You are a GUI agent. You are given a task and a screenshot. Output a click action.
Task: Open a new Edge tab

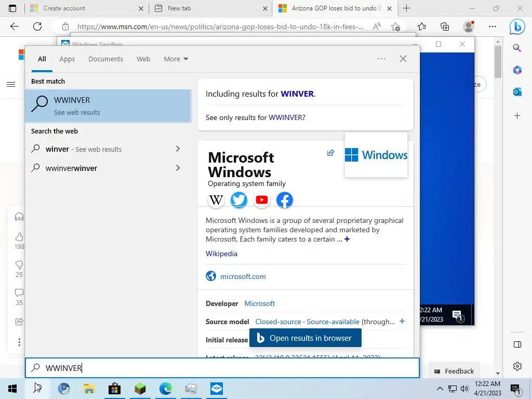pyautogui.click(x=406, y=8)
